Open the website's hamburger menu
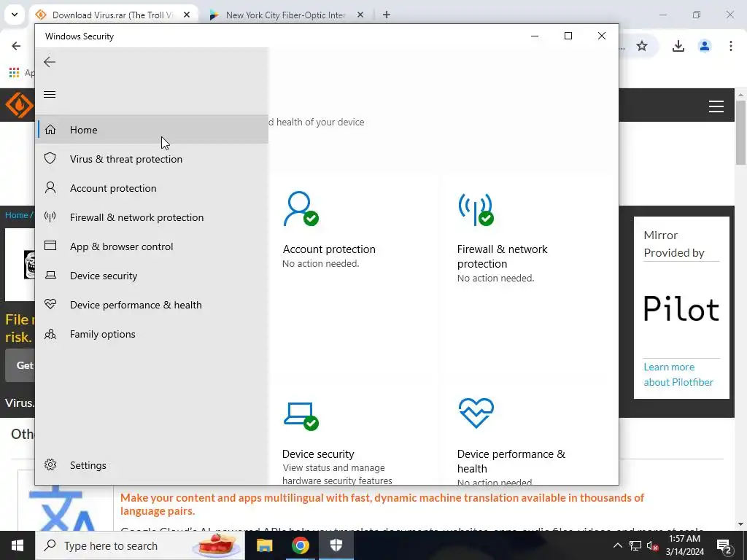Image resolution: width=747 pixels, height=560 pixels. click(x=716, y=106)
